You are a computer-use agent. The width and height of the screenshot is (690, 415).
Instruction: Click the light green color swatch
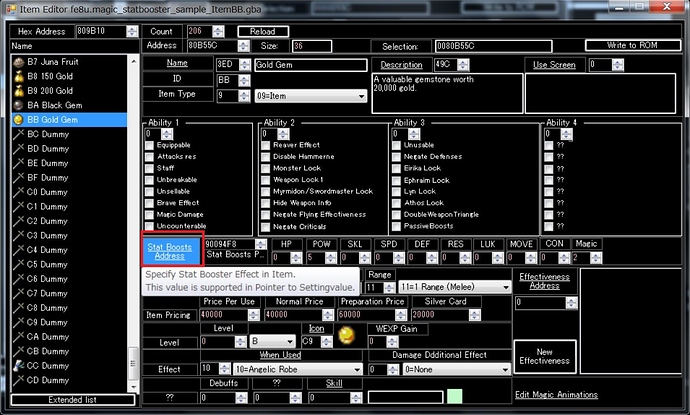point(454,396)
